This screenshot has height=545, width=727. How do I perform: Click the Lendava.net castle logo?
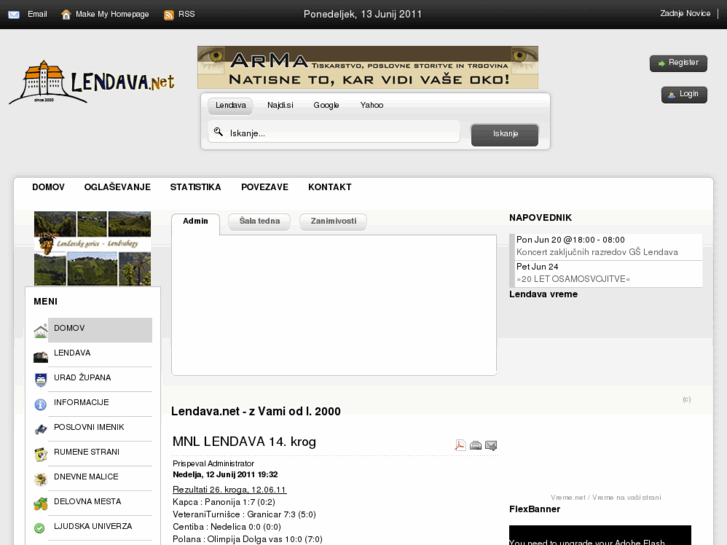point(92,82)
